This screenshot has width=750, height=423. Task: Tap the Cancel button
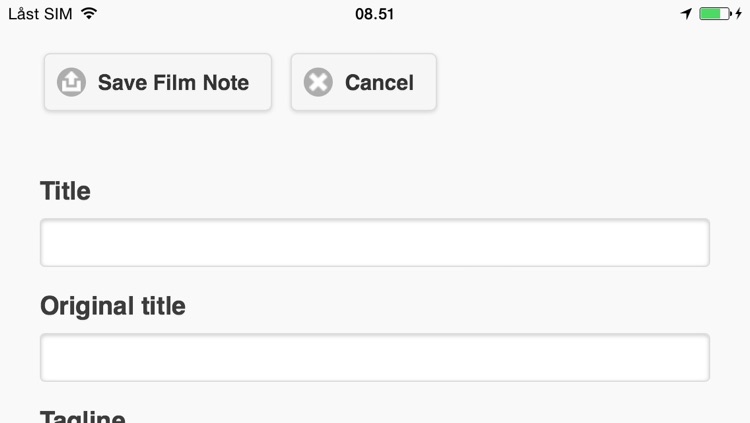point(364,82)
